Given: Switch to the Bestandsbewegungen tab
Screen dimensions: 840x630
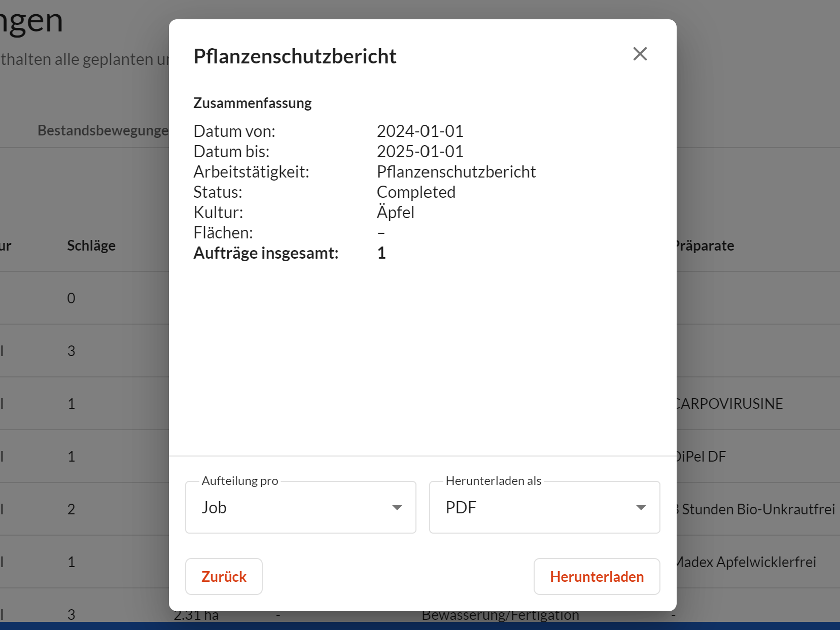Looking at the screenshot, I should [x=102, y=130].
